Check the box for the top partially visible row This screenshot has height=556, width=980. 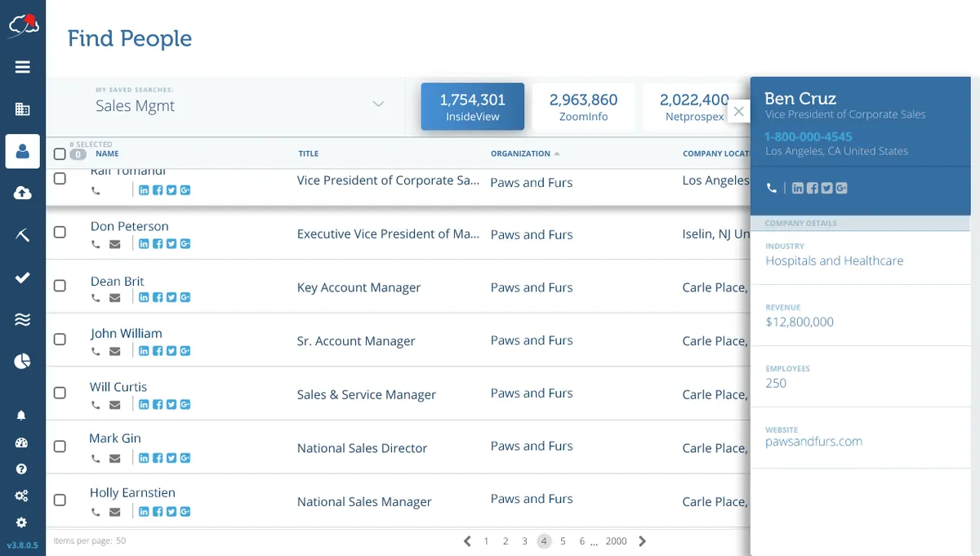pyautogui.click(x=60, y=179)
